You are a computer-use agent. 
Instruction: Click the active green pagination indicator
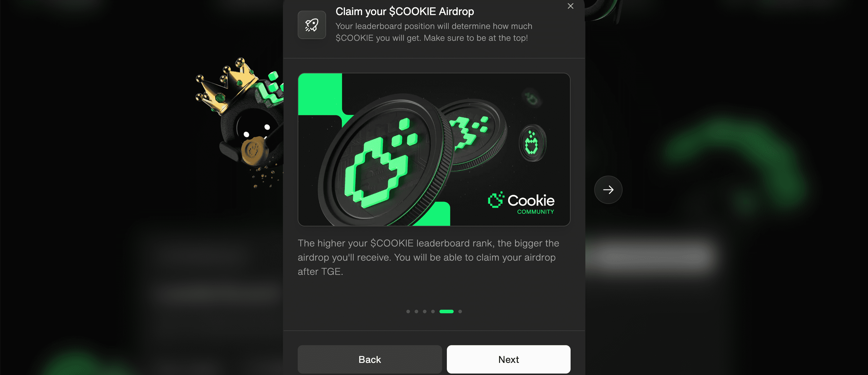(x=447, y=311)
